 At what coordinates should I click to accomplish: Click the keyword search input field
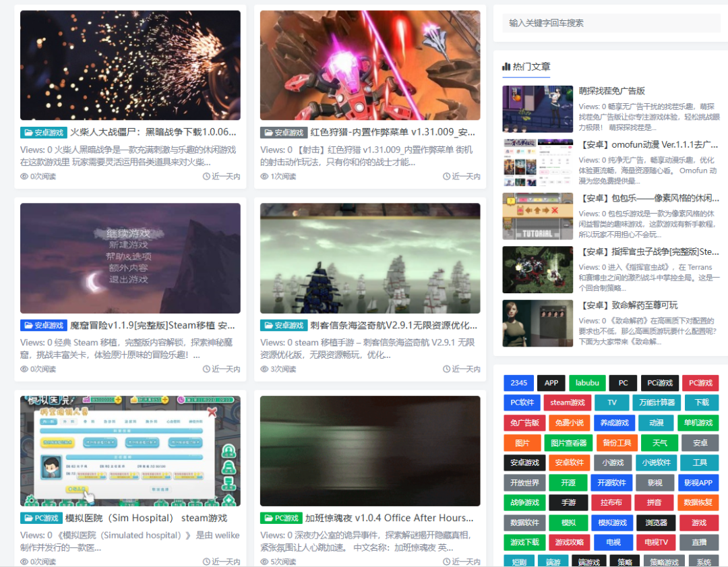click(611, 23)
